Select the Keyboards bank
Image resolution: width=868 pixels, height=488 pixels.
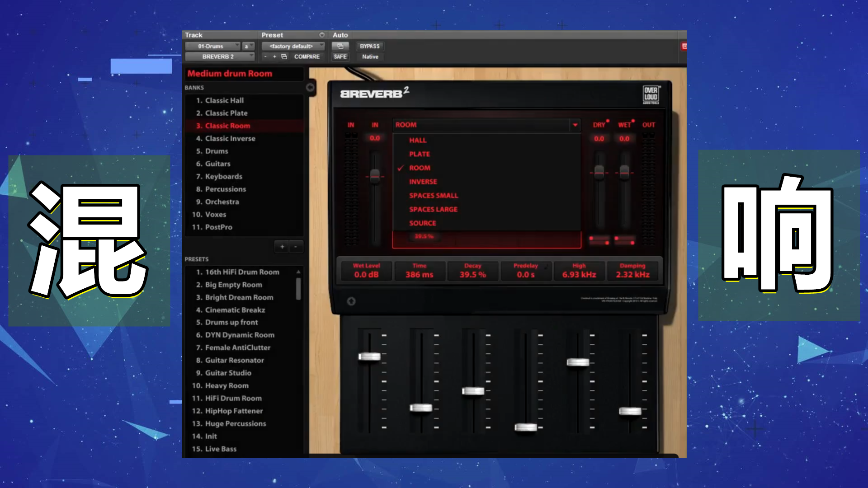pyautogui.click(x=244, y=176)
